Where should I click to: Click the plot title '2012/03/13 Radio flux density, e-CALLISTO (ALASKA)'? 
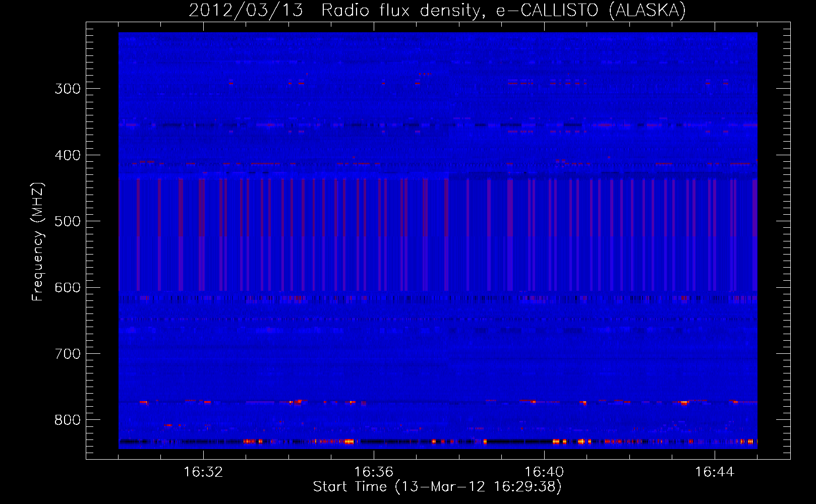pos(437,11)
